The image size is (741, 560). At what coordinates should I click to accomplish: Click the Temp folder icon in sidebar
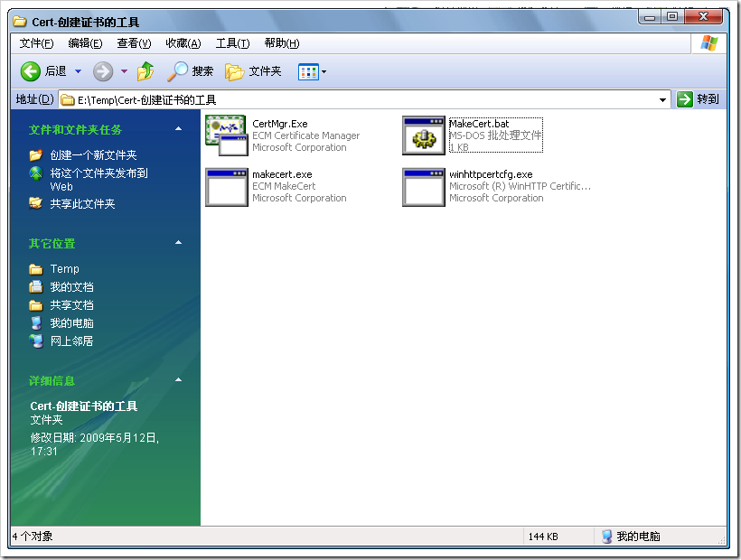pyautogui.click(x=36, y=269)
